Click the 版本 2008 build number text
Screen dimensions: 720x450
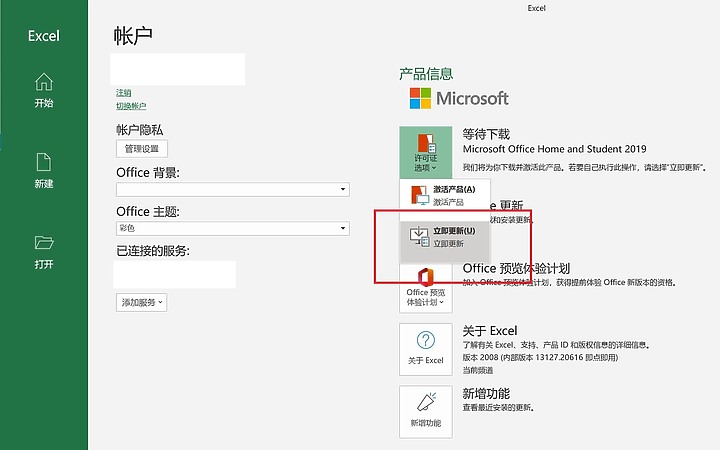pyautogui.click(x=540, y=357)
